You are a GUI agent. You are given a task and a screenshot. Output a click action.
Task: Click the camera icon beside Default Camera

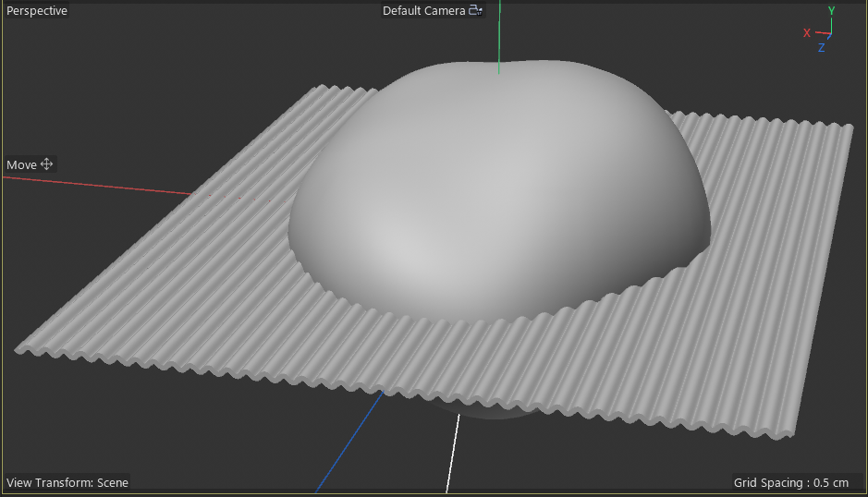(475, 10)
